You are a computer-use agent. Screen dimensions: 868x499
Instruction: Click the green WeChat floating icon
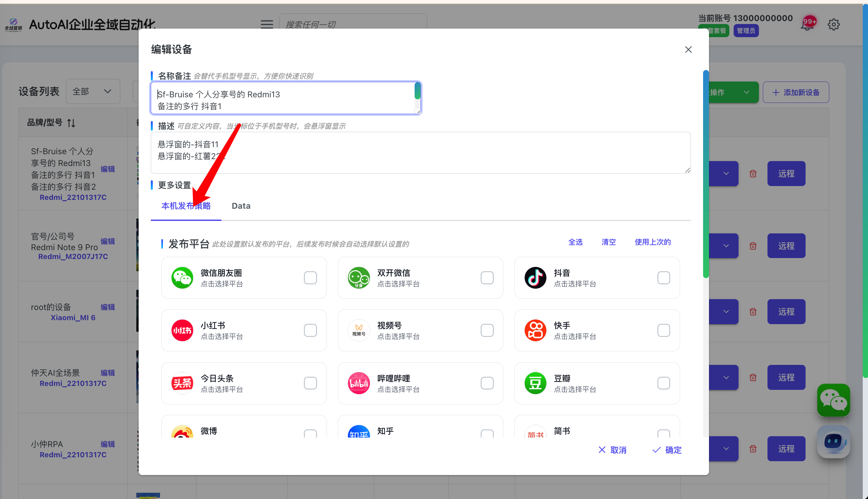point(833,400)
